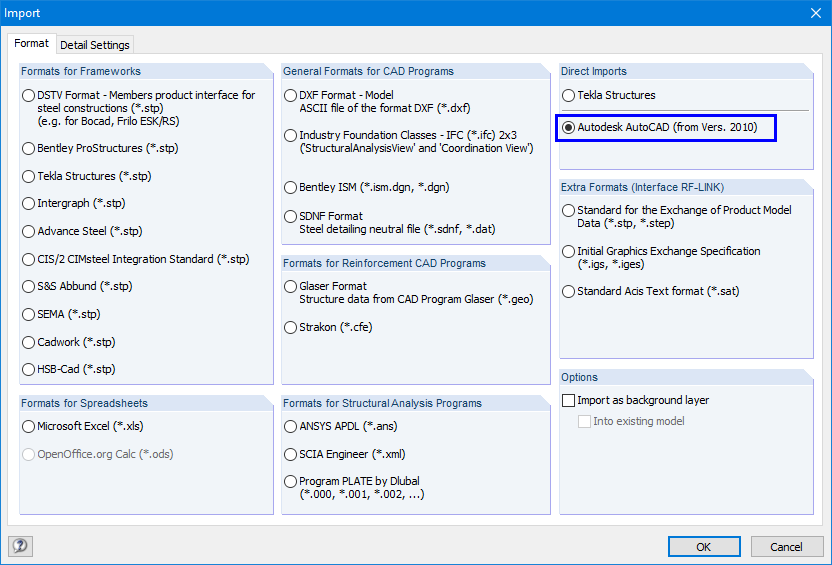This screenshot has width=832, height=565.
Task: Select Glaser Format radio button
Action: (290, 287)
